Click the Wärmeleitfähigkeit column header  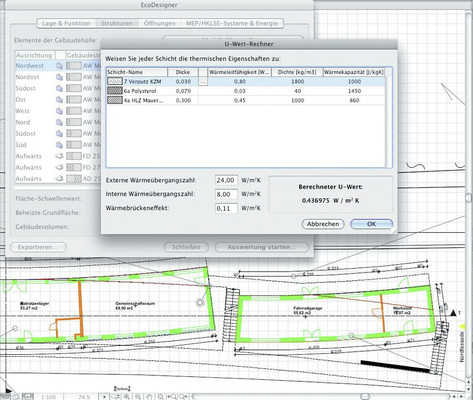click(x=239, y=72)
